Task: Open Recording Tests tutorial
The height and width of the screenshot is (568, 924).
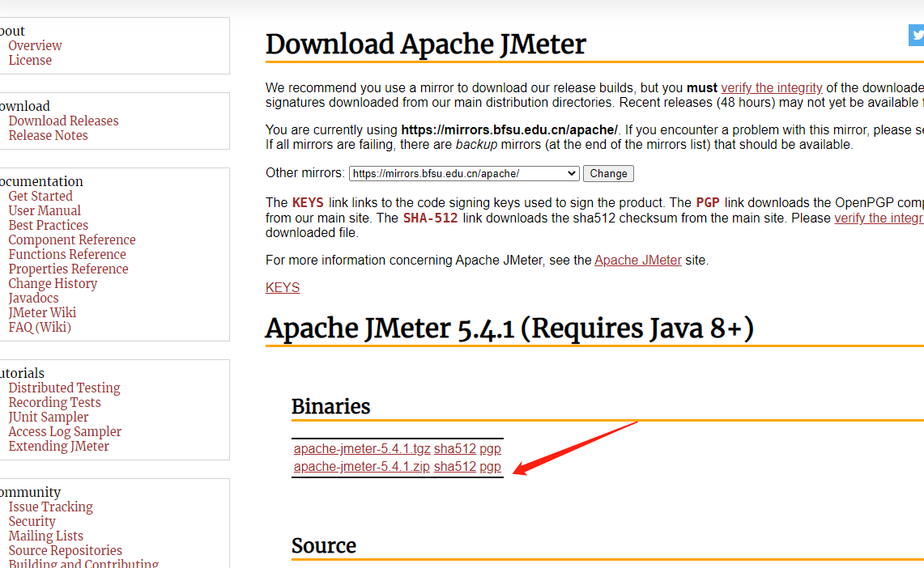Action: (x=54, y=403)
